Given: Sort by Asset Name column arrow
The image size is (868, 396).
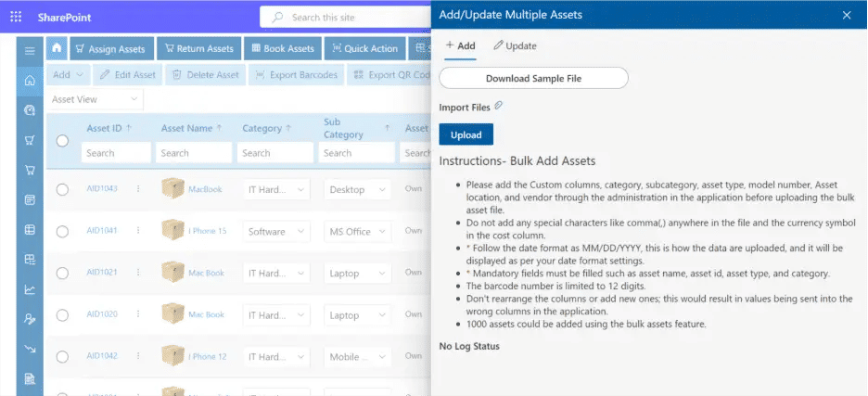Looking at the screenshot, I should (219, 128).
